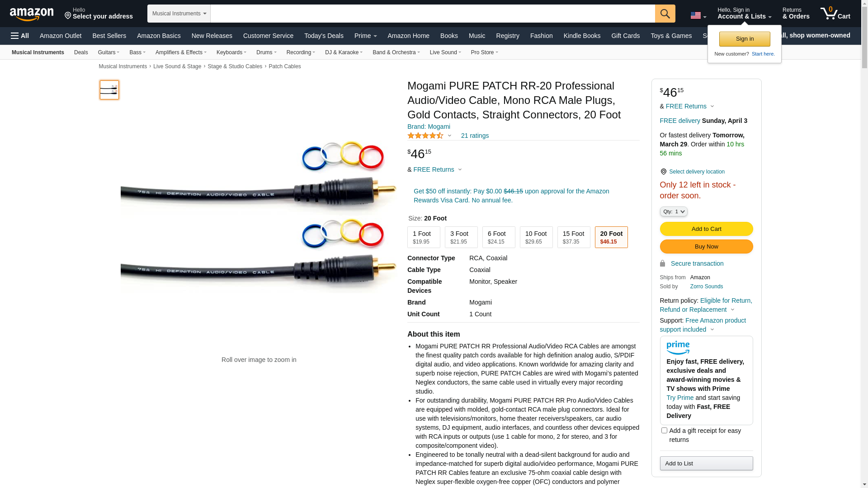Click the US flag language selector
868x488 pixels.
pyautogui.click(x=698, y=15)
